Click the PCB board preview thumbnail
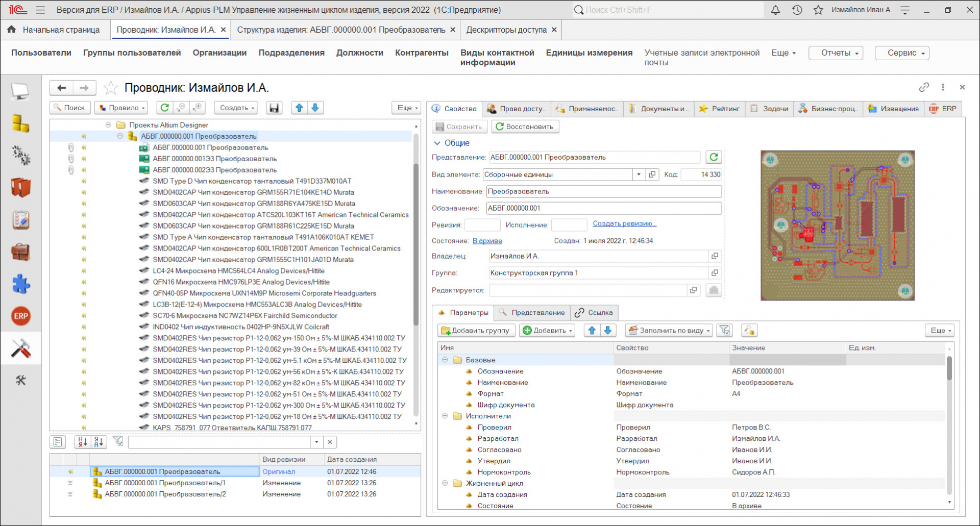The width and height of the screenshot is (980, 526). pos(837,225)
